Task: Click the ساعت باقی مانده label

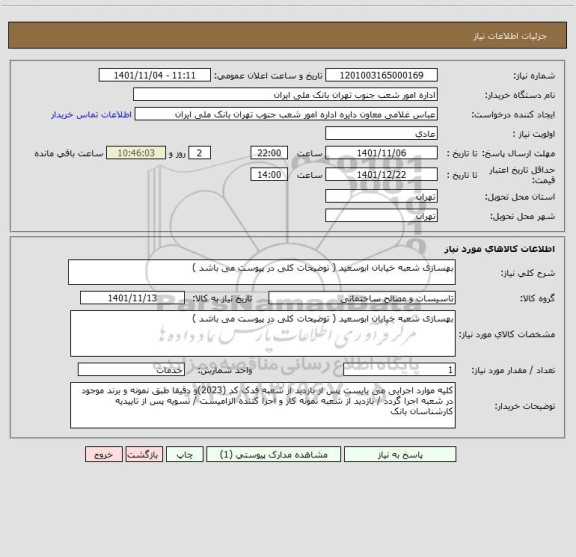Action: (69, 153)
